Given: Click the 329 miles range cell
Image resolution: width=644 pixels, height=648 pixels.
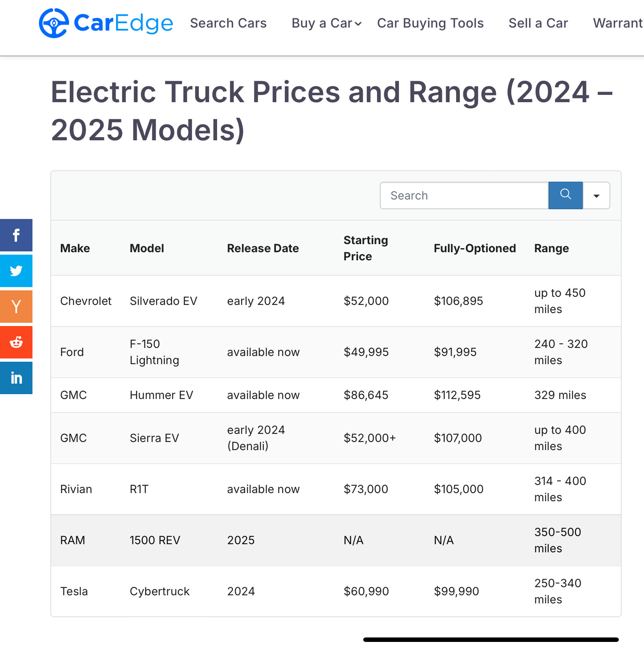Looking at the screenshot, I should 560,395.
